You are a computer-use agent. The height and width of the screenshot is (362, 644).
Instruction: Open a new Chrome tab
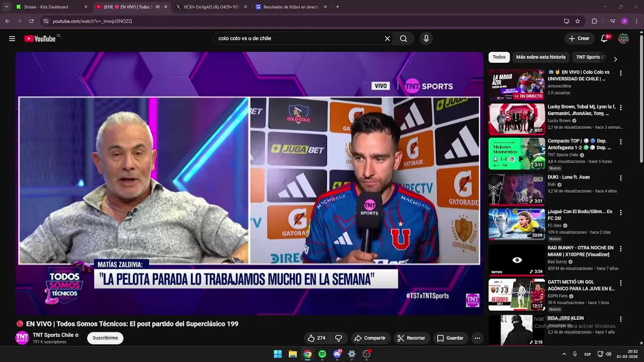337,7
